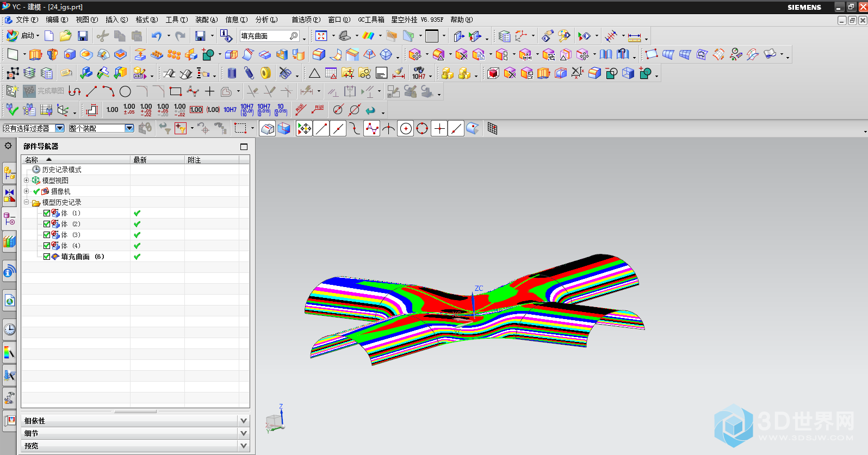This screenshot has width=868, height=455.
Task: Select the Profile sketch curve tool
Action: click(x=75, y=91)
